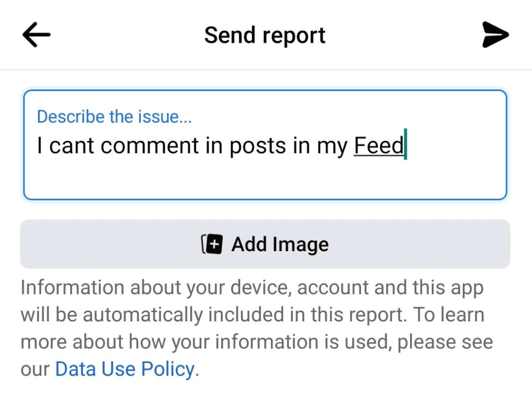
Task: Open the Data Use Policy link
Action: (125, 369)
